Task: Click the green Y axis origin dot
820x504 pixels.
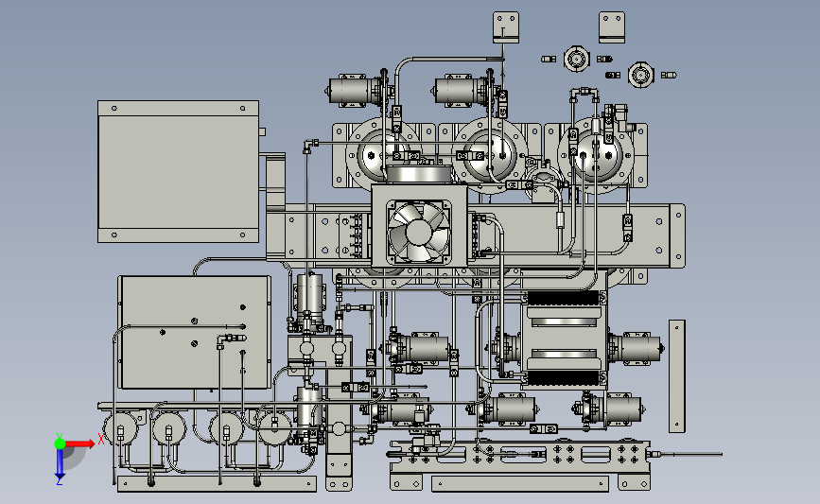Action: [60, 443]
